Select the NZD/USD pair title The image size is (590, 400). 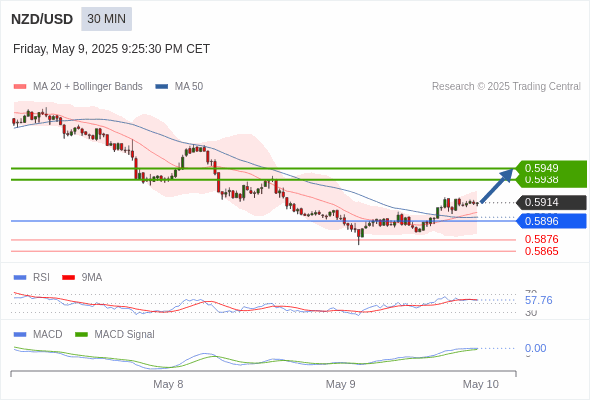(42, 19)
